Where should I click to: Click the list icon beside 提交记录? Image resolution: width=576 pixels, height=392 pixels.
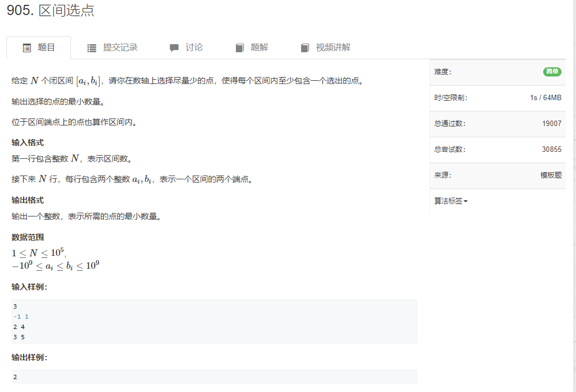pos(91,47)
